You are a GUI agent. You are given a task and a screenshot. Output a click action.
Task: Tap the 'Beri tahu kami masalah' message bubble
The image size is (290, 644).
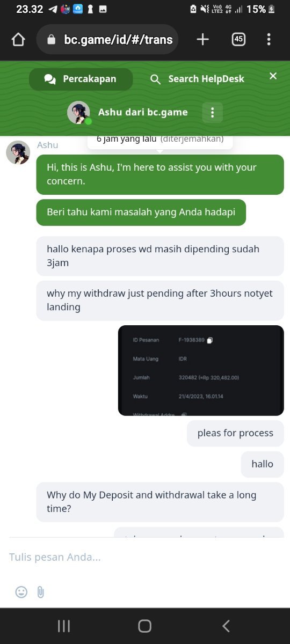pyautogui.click(x=141, y=212)
